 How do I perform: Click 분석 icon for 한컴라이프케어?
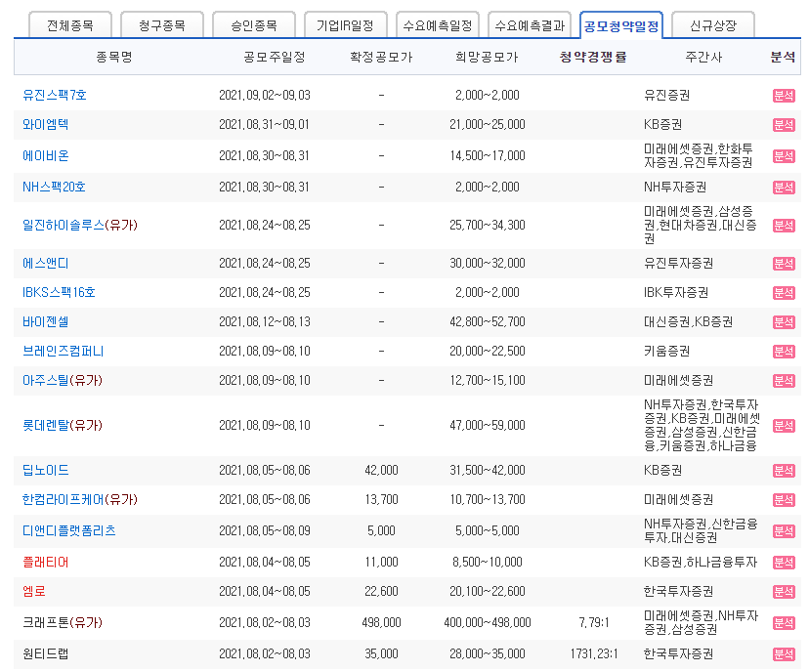(784, 500)
